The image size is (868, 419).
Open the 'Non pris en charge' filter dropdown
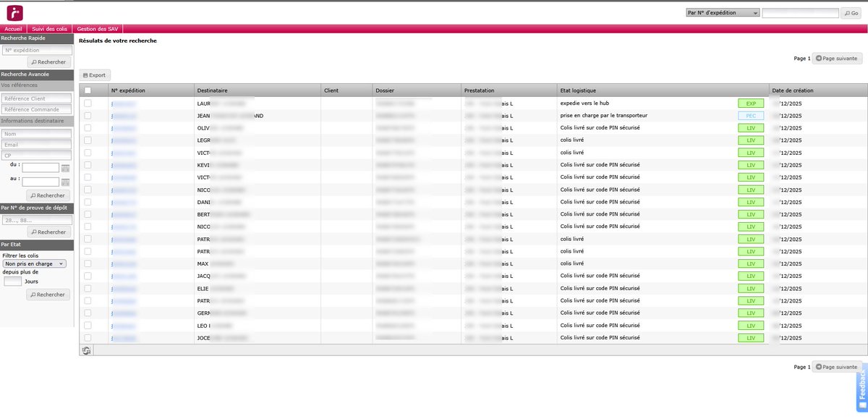tap(34, 264)
